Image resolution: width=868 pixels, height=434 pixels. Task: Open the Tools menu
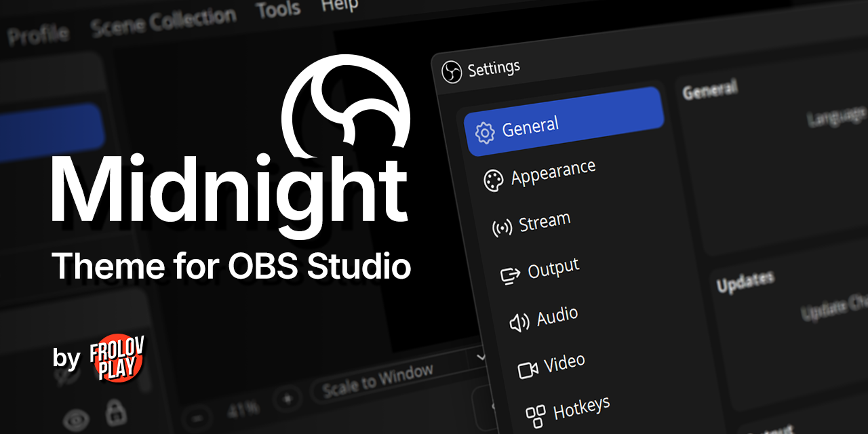point(277,8)
